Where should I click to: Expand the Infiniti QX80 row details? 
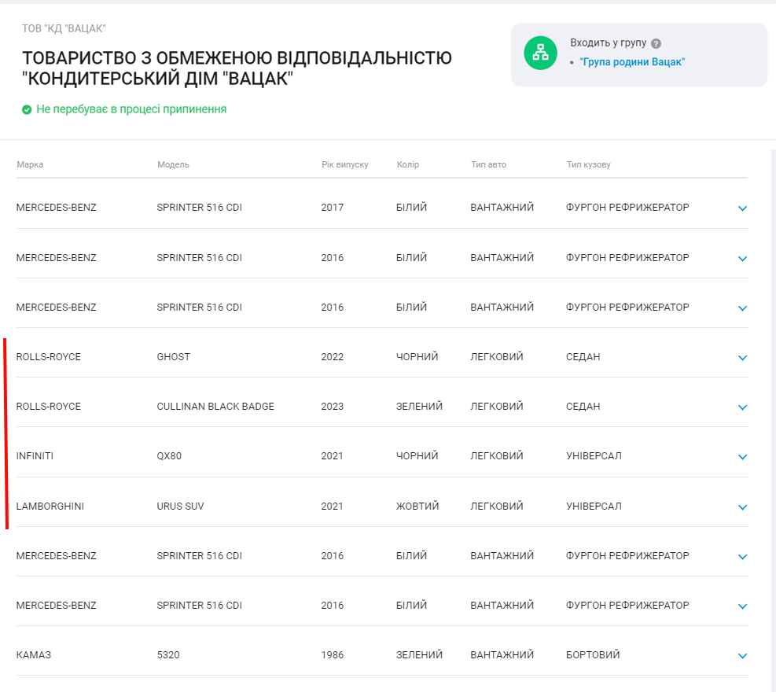pyautogui.click(x=742, y=457)
